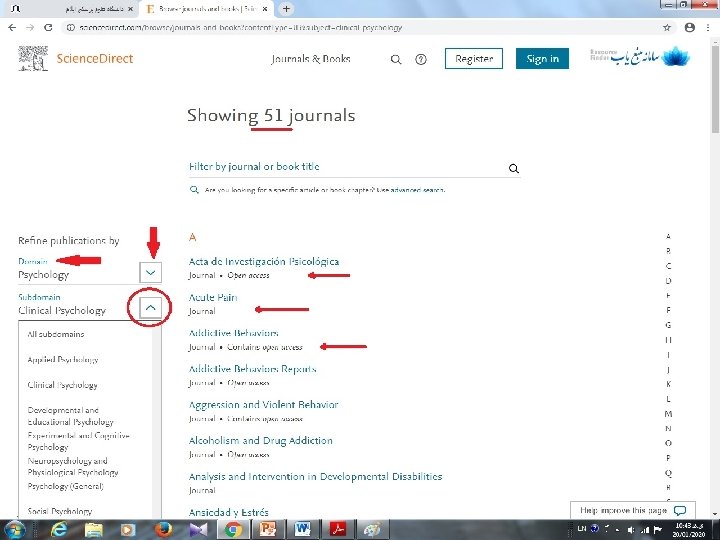Open the help question mark icon

[x=421, y=59]
